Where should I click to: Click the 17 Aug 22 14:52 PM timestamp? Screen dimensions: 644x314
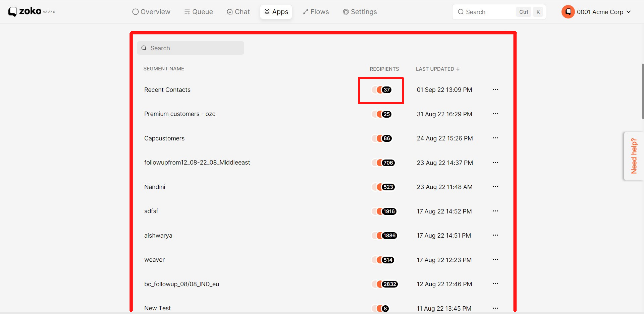[x=444, y=211]
